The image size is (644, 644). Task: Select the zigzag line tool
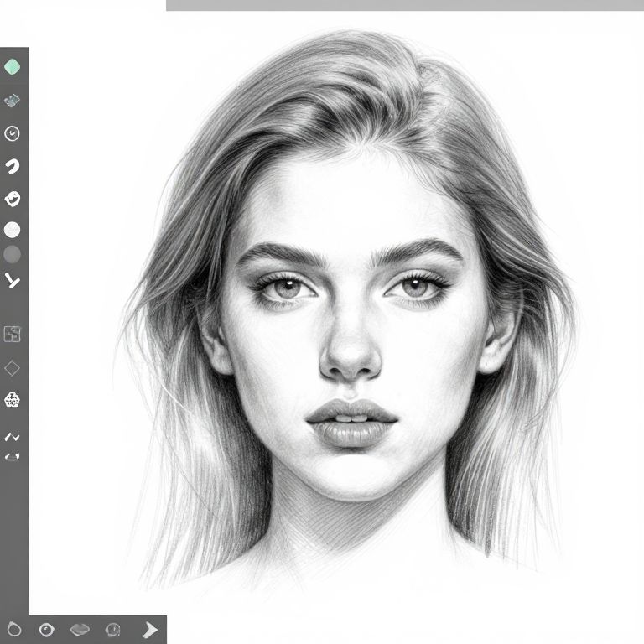pyautogui.click(x=12, y=437)
